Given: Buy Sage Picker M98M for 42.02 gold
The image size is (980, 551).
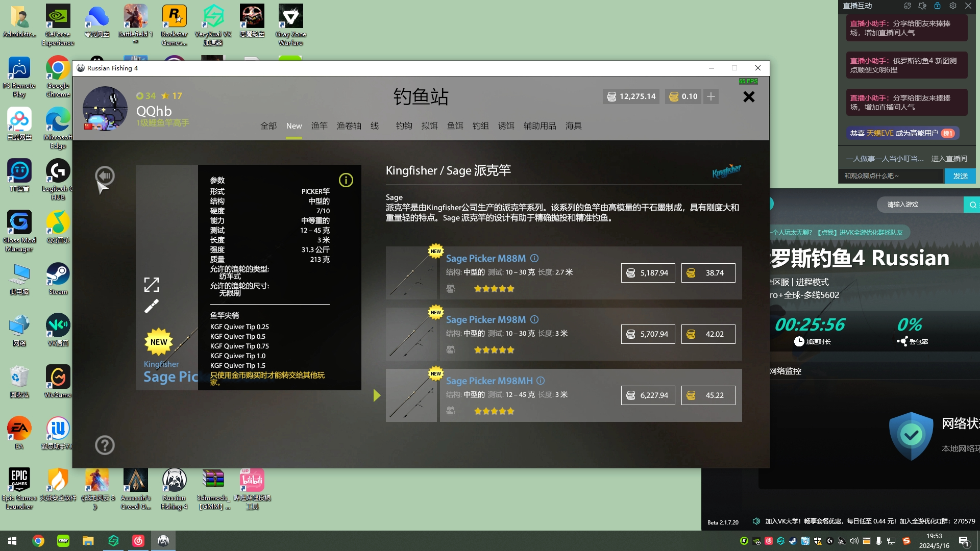Looking at the screenshot, I should [x=708, y=334].
